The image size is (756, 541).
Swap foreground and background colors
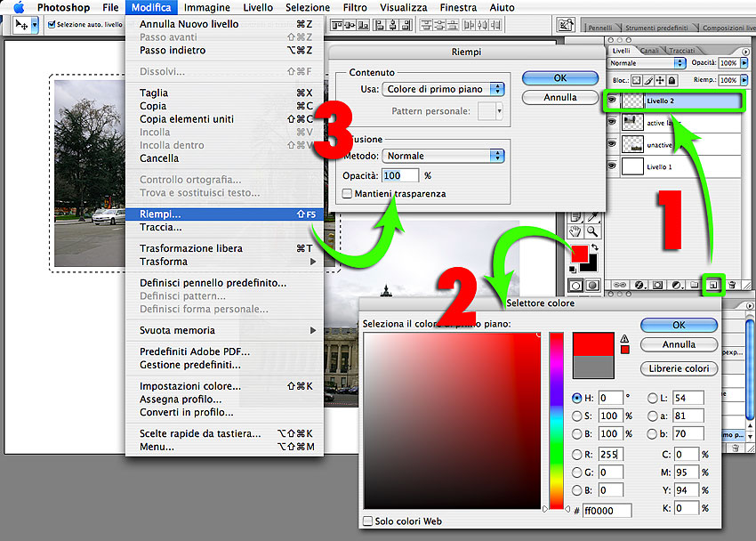pos(595,246)
